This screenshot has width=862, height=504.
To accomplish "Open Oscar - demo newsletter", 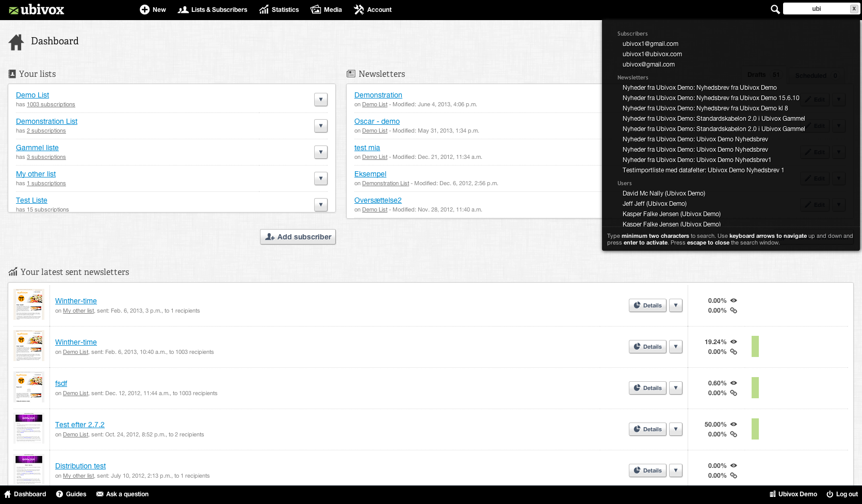I will (x=377, y=121).
